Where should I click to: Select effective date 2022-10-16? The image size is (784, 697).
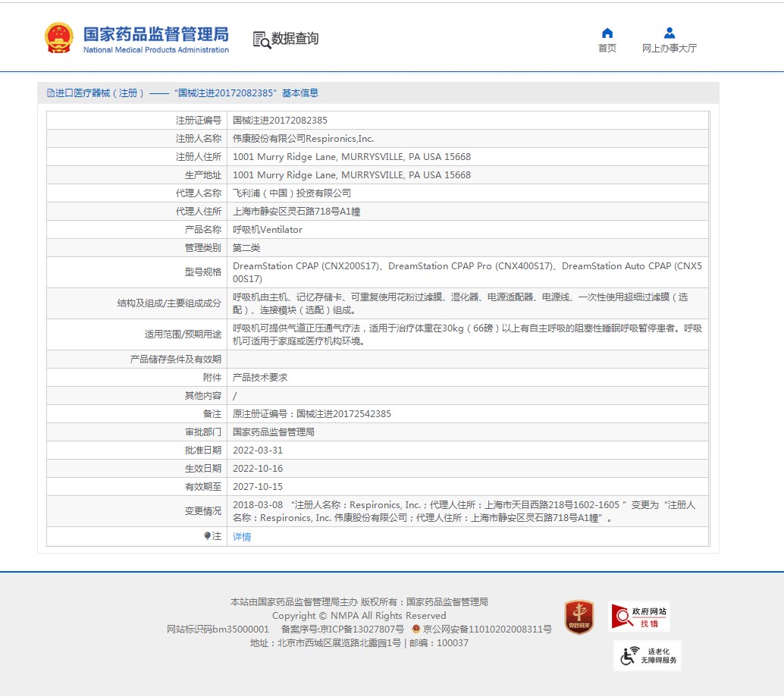[258, 469]
